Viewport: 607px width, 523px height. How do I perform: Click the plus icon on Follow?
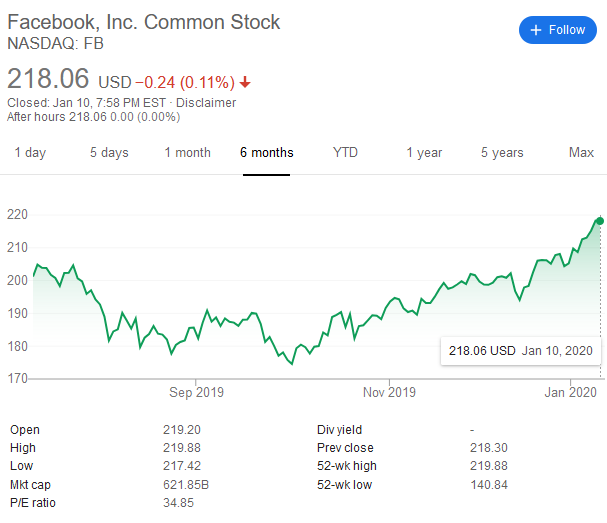tap(535, 30)
